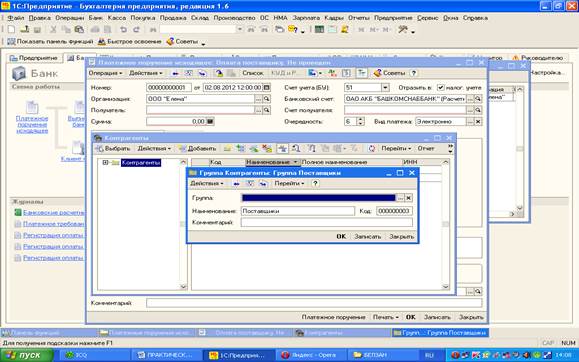Click the ellipsis button beside the Группа field
This screenshot has width=579, height=362.
(x=400, y=198)
